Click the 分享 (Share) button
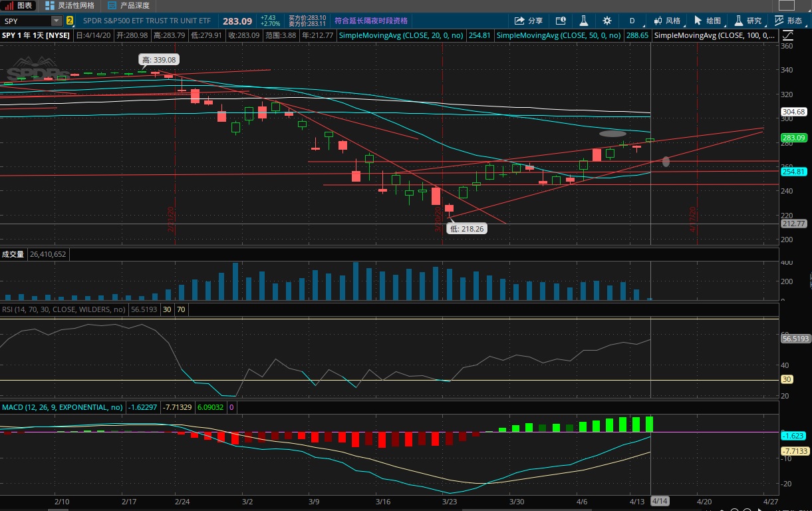Viewport: 812px width, 511px height. (529, 21)
